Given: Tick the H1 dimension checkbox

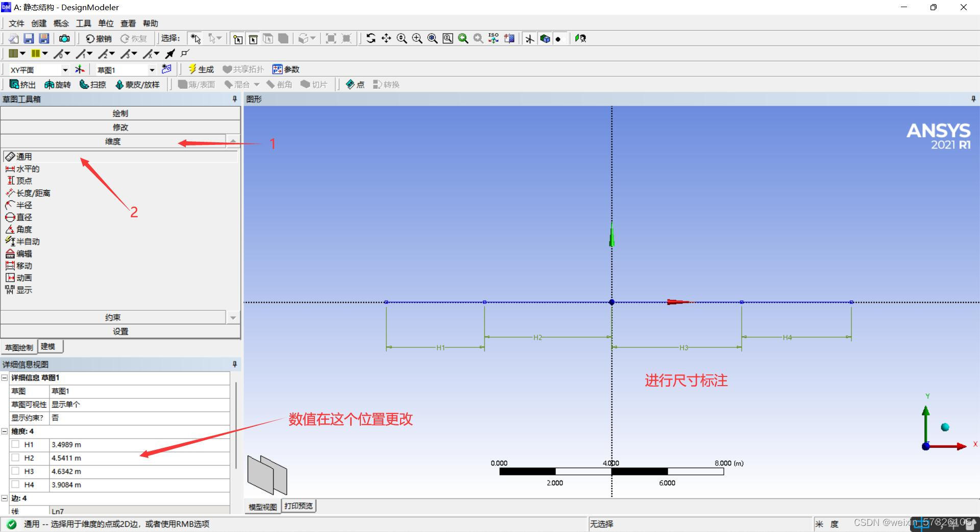Looking at the screenshot, I should point(15,444).
